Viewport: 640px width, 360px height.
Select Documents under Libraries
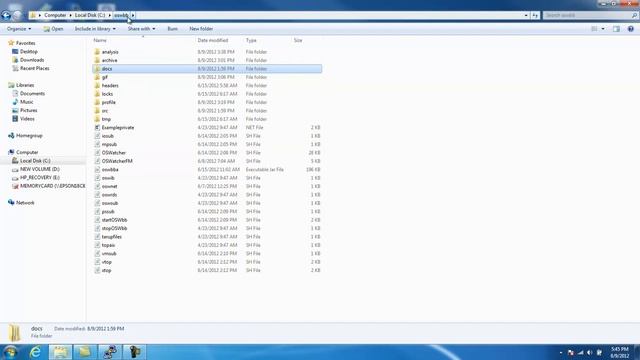32,93
